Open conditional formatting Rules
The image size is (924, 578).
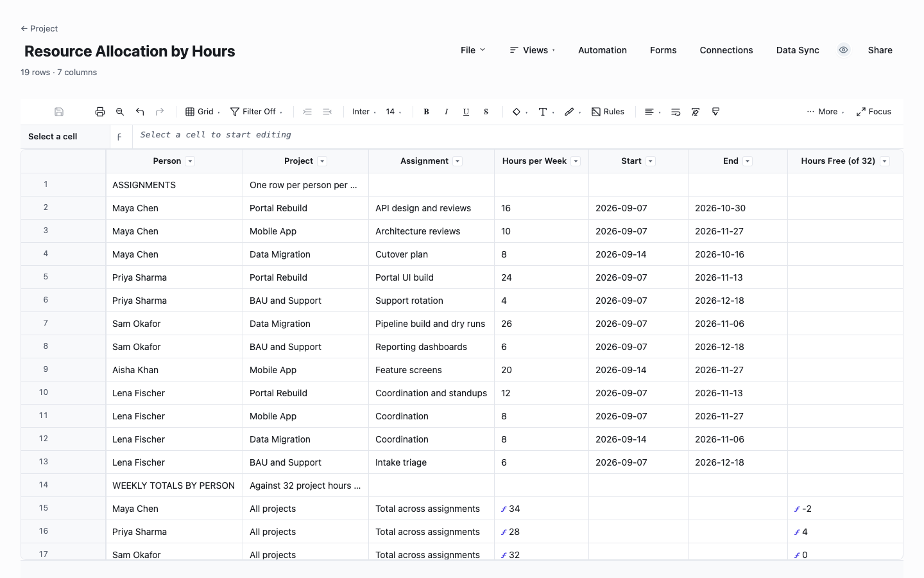(608, 112)
